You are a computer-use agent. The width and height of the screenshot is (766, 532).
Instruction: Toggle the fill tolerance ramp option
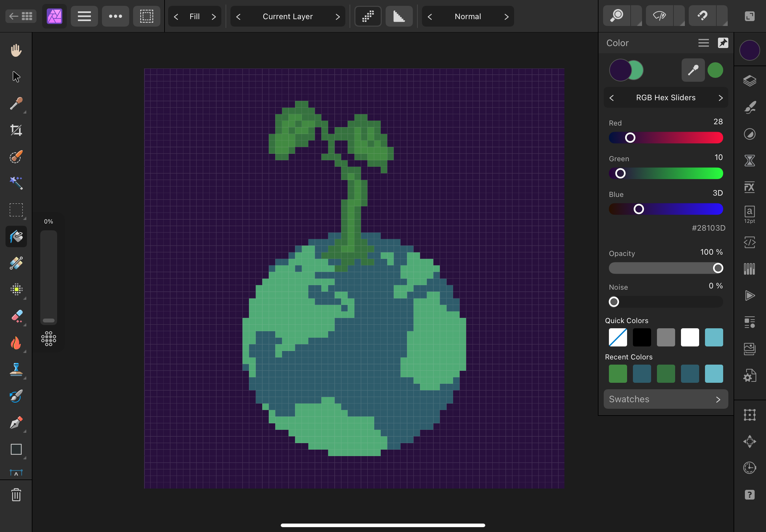click(399, 16)
